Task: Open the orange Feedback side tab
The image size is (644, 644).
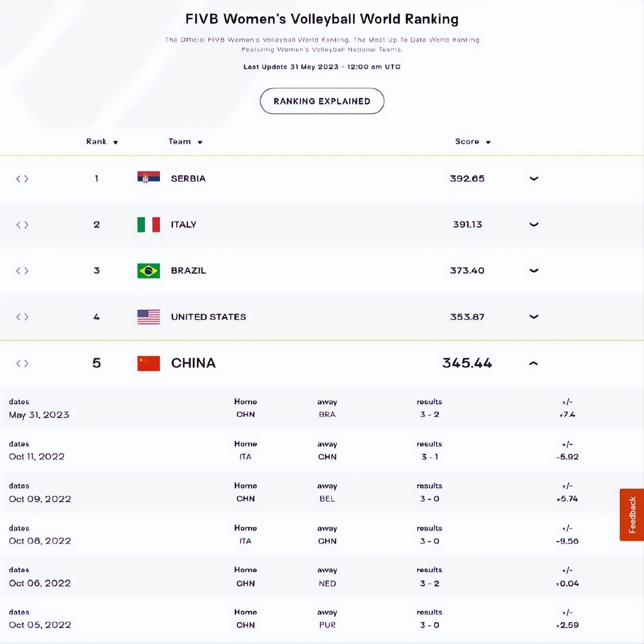Action: (632, 515)
